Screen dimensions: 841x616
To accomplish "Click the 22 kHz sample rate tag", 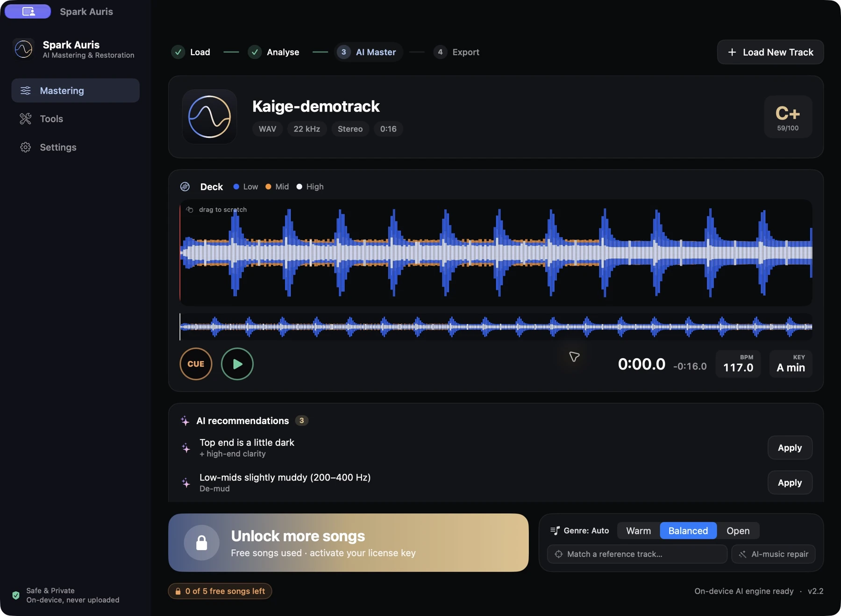I will [307, 129].
